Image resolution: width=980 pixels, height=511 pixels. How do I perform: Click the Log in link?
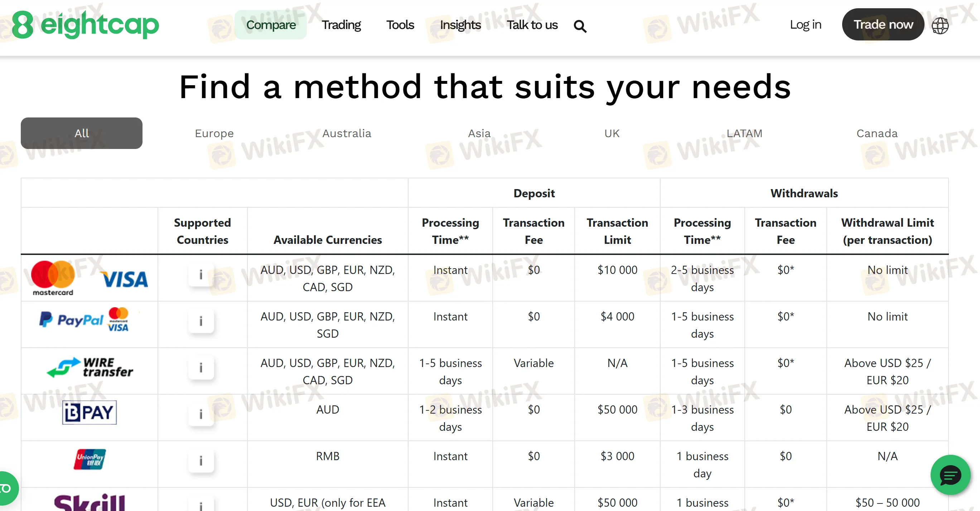tap(805, 24)
